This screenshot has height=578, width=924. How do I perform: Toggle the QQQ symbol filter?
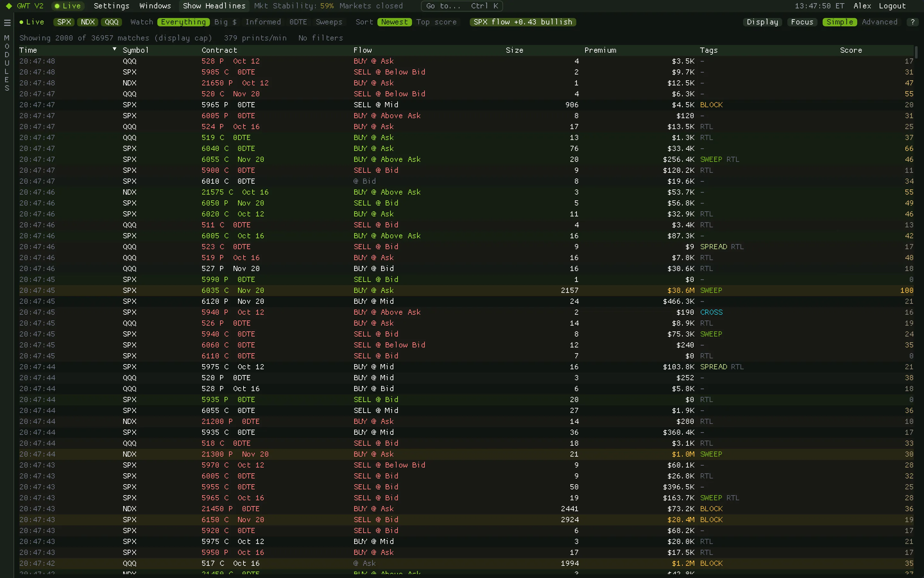click(112, 22)
